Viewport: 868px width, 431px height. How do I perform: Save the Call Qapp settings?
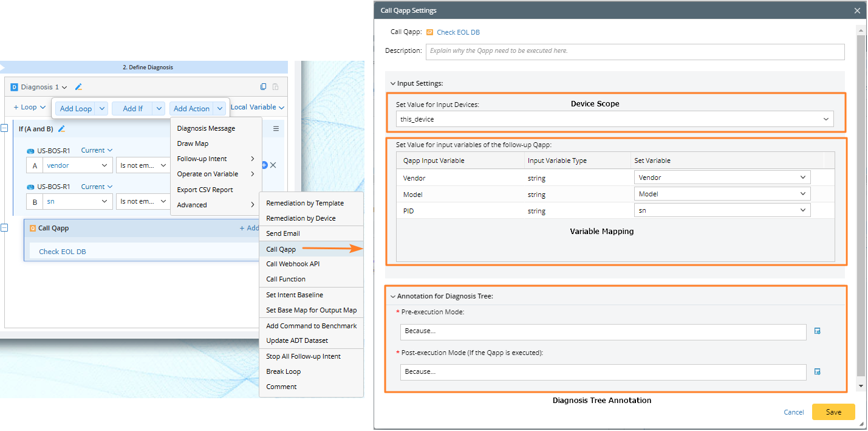pos(833,412)
